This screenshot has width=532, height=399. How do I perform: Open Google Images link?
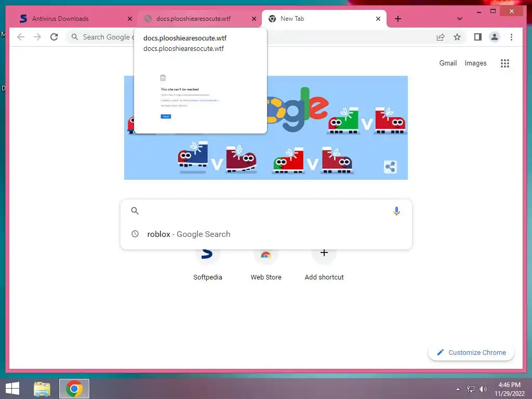(475, 63)
